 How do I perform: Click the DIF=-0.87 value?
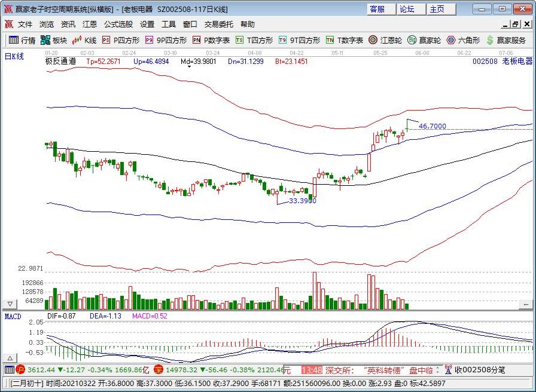62,316
